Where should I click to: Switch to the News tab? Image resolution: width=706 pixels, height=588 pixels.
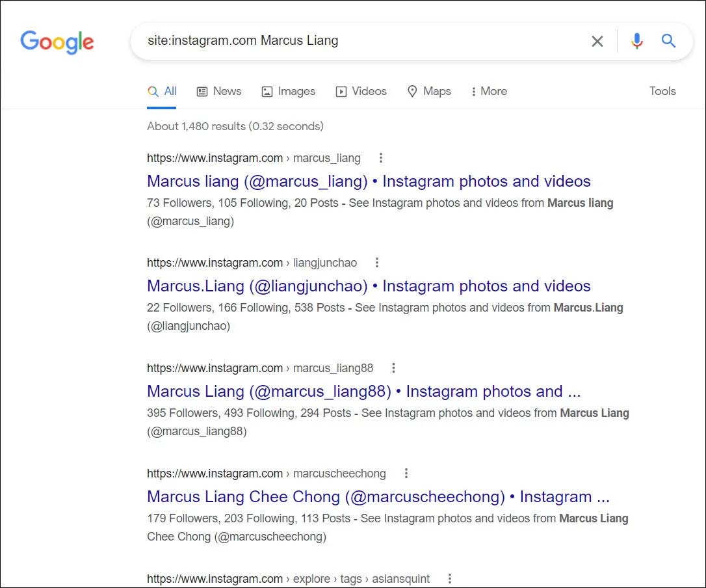pyautogui.click(x=219, y=92)
